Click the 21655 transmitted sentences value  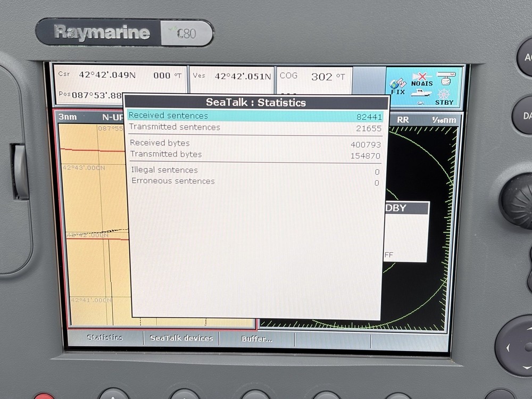[x=369, y=129]
